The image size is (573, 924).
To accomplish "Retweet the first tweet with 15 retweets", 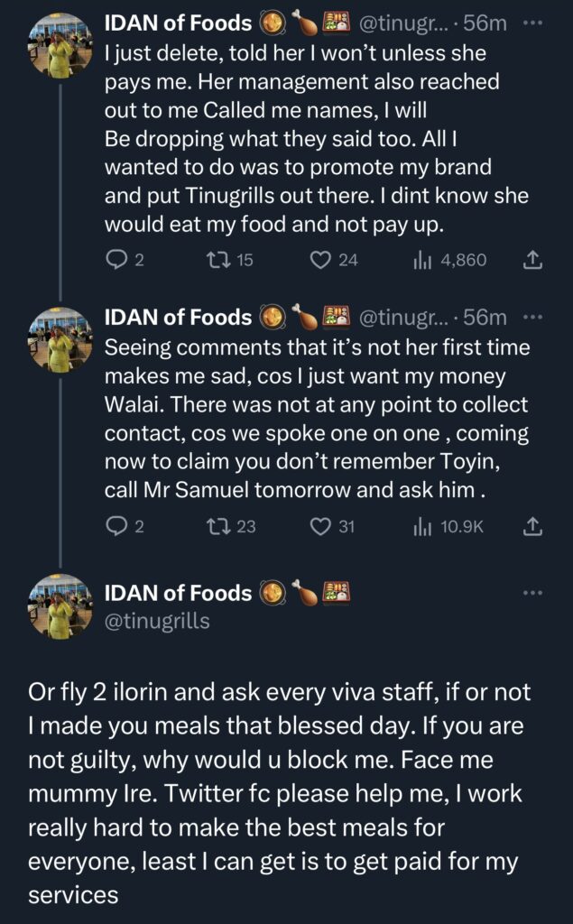I will [x=217, y=260].
